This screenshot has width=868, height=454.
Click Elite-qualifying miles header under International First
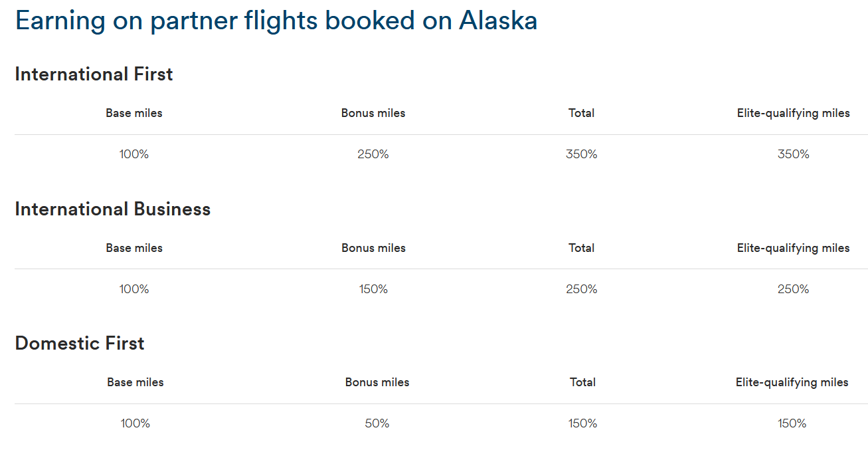(793, 113)
